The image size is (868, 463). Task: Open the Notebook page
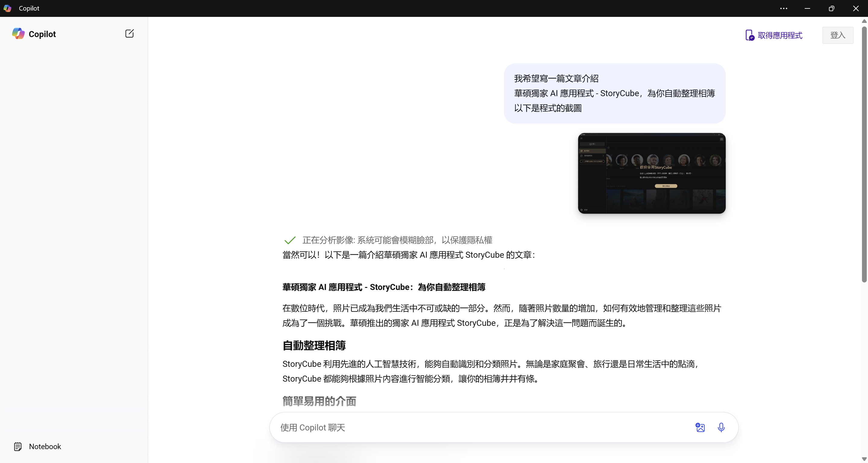click(45, 446)
